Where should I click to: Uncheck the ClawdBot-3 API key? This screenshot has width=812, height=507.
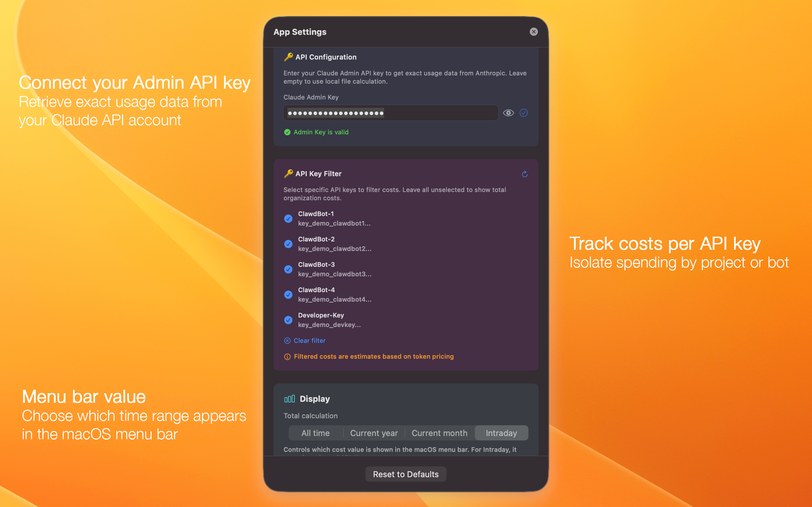tap(289, 269)
